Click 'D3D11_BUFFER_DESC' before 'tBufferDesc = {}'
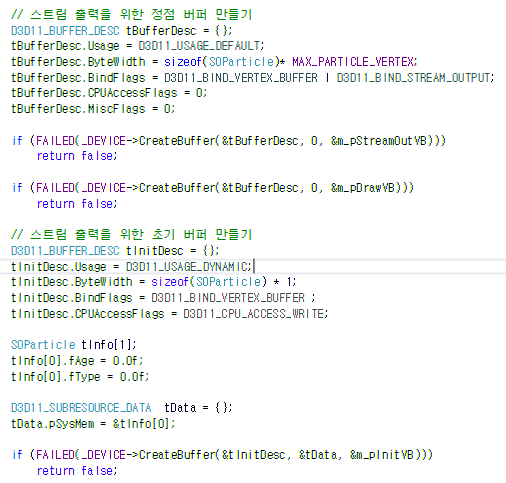Viewport: 506px width, 483px height. click(65, 31)
